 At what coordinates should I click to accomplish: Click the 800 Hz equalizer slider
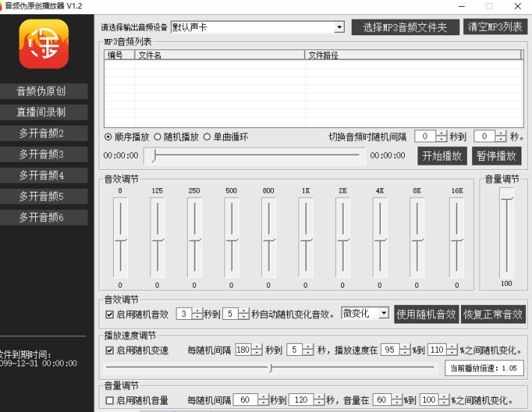269,237
